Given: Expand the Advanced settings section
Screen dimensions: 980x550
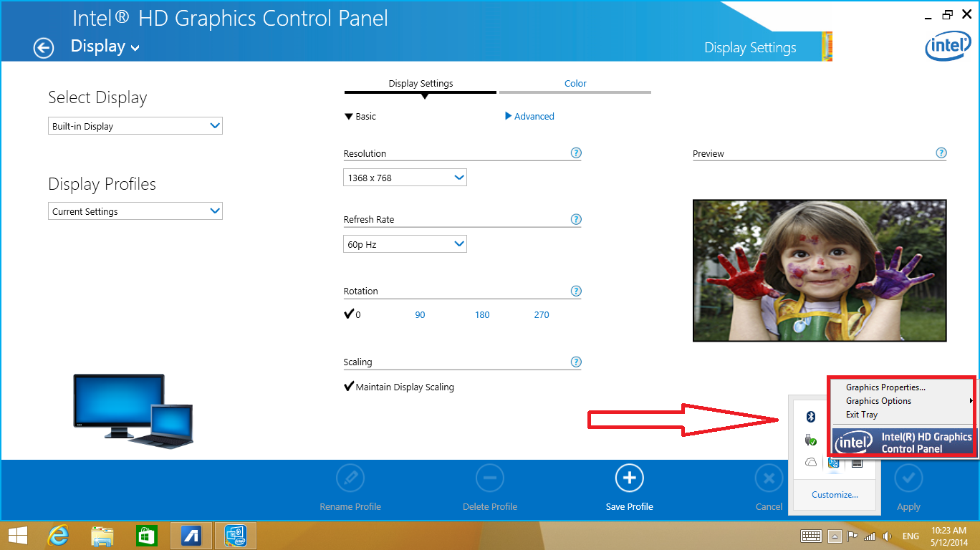Looking at the screenshot, I should 529,116.
